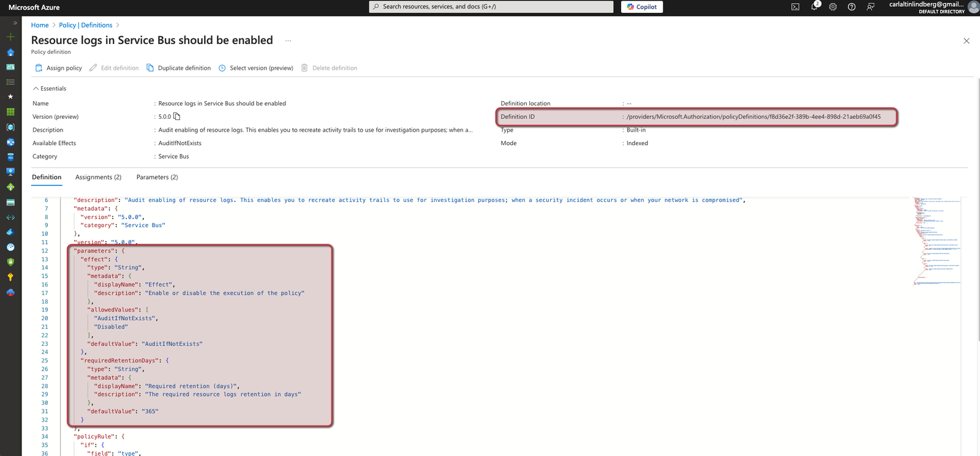Click Duplicate definition
The height and width of the screenshot is (456, 980).
(x=179, y=68)
